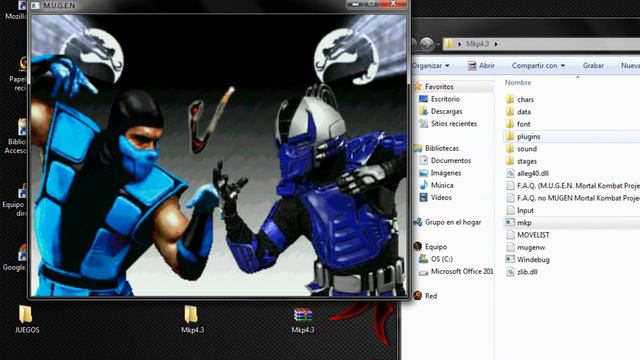Select the sound folder icon
640x360 pixels.
click(x=510, y=149)
